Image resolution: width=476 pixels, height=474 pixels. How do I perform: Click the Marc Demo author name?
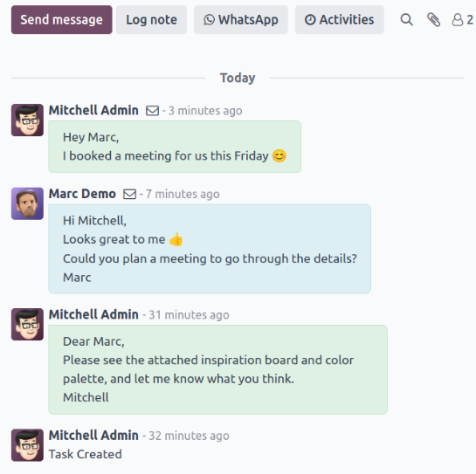tap(82, 194)
